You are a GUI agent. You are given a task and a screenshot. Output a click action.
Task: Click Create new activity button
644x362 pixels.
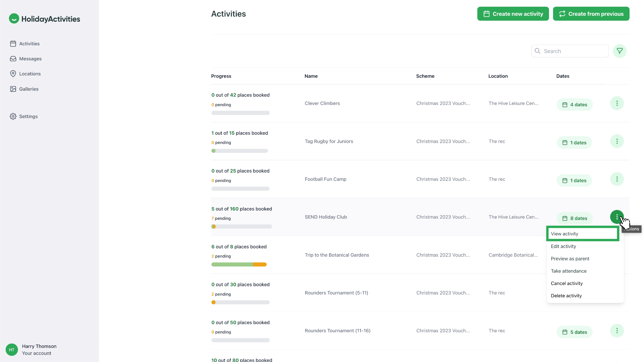[513, 14]
